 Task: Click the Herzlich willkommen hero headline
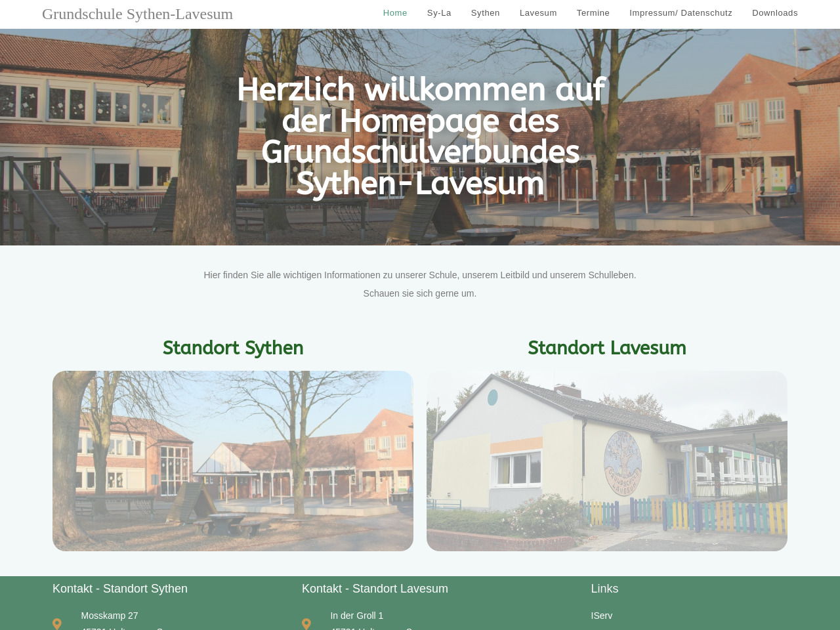pos(420,136)
